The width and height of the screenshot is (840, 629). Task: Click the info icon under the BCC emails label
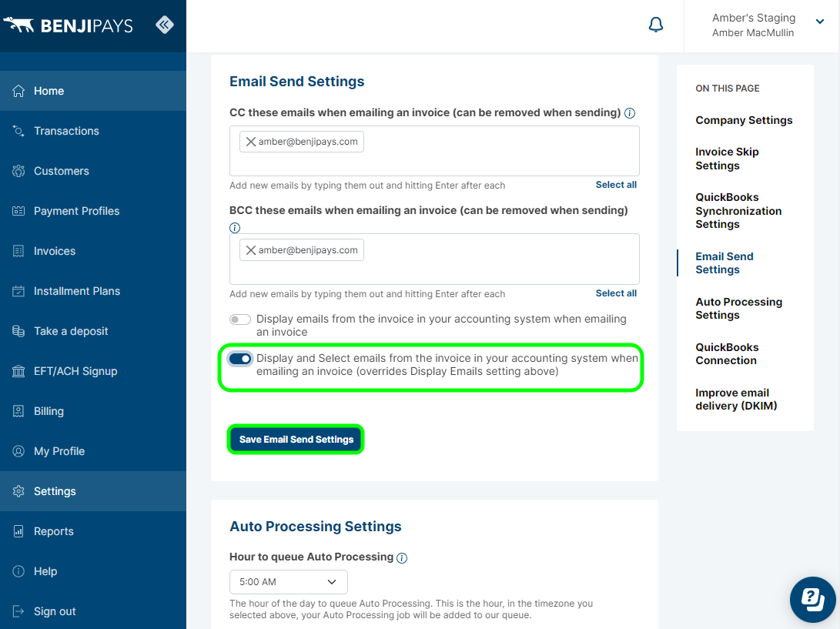point(235,228)
